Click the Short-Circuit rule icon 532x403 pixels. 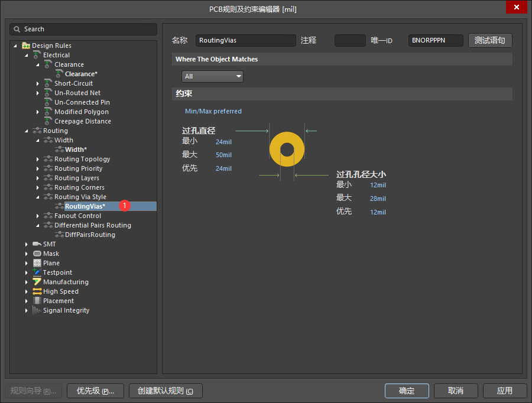[x=48, y=83]
